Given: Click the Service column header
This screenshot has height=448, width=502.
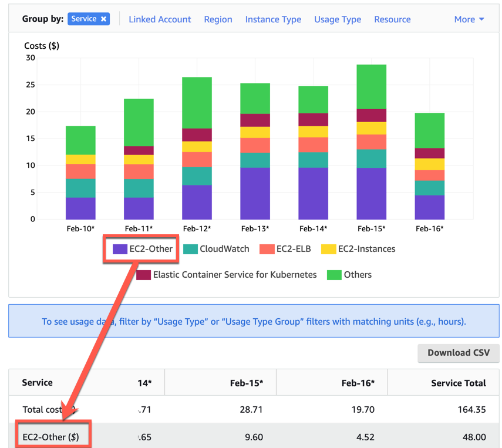Looking at the screenshot, I should click(37, 383).
